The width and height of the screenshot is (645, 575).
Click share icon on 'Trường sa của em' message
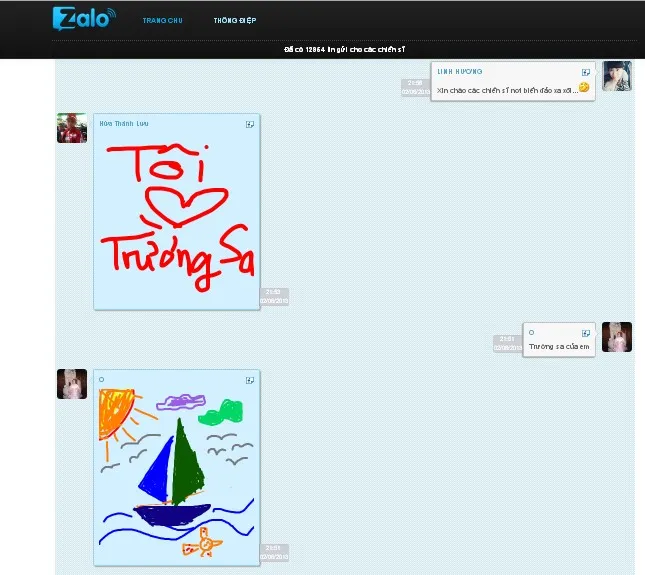coord(586,332)
